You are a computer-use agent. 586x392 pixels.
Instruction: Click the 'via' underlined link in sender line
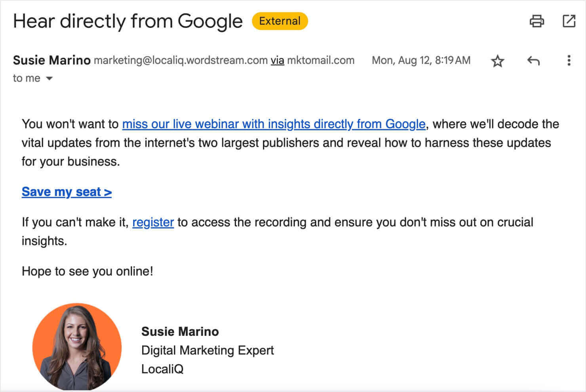[x=277, y=60]
